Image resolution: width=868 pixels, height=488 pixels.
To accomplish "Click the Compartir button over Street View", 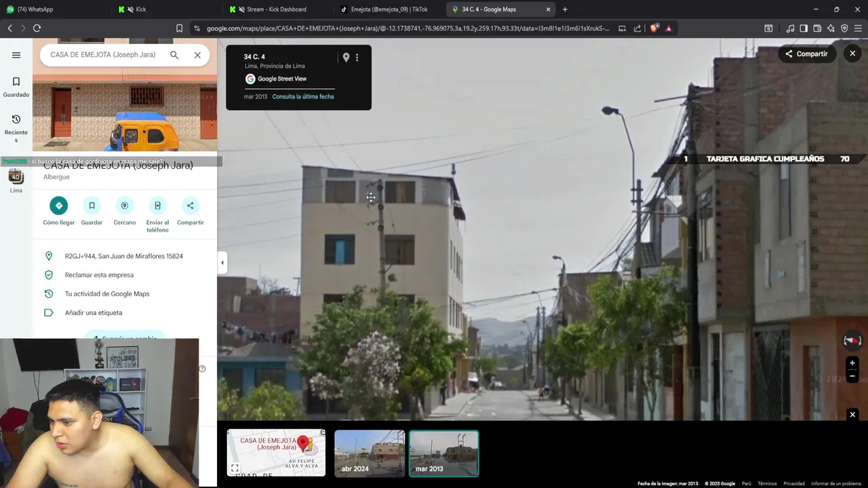I will [806, 54].
